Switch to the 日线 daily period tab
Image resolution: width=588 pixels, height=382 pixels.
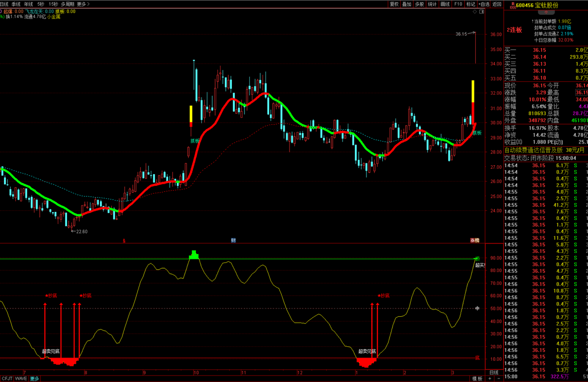[4, 4]
